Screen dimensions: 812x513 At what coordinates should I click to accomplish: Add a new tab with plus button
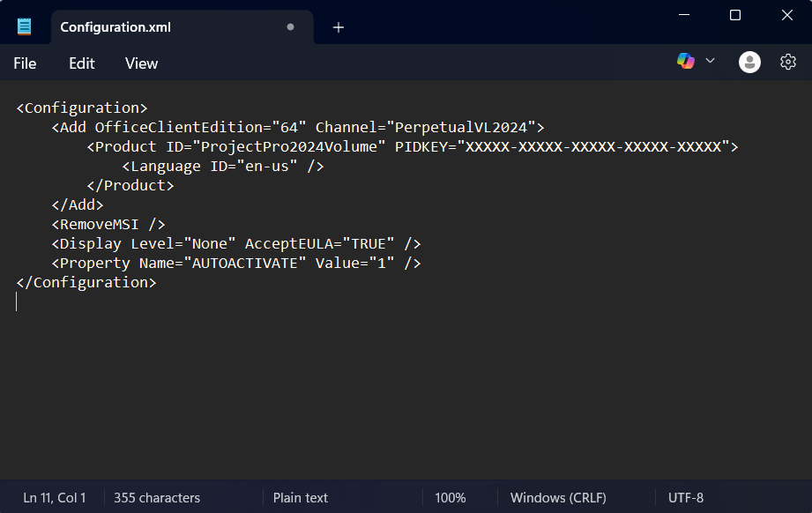click(339, 27)
